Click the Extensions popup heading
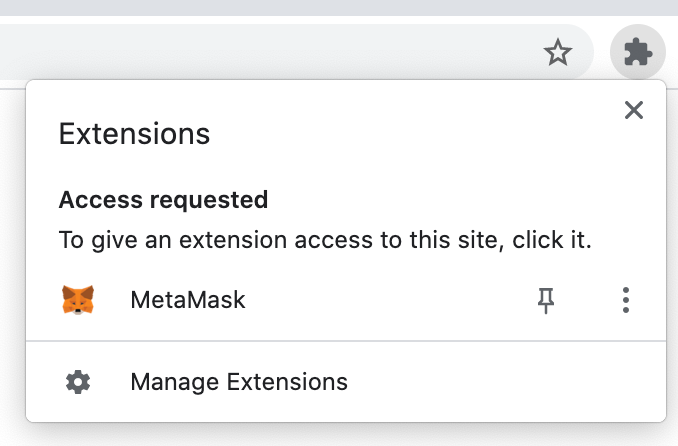The height and width of the screenshot is (446, 678). click(134, 134)
